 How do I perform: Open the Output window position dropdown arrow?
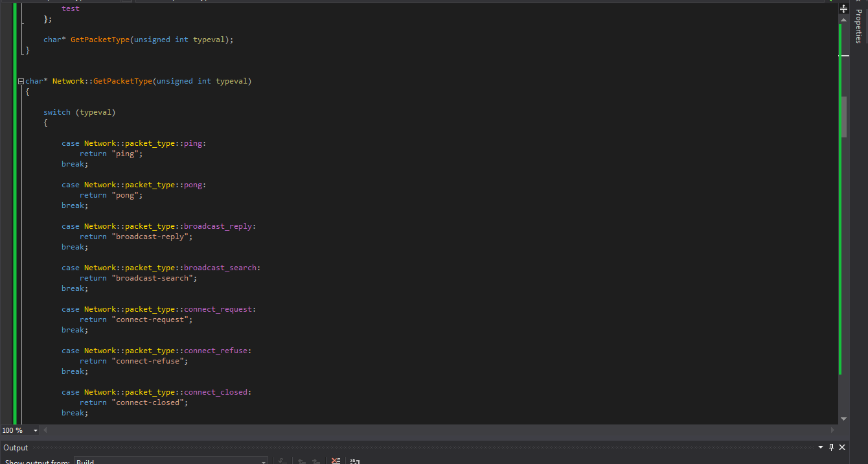tap(821, 447)
